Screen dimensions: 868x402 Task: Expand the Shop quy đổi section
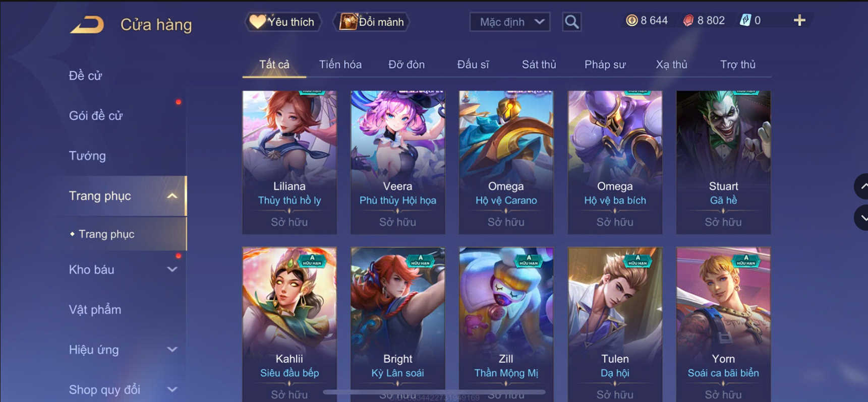click(172, 389)
